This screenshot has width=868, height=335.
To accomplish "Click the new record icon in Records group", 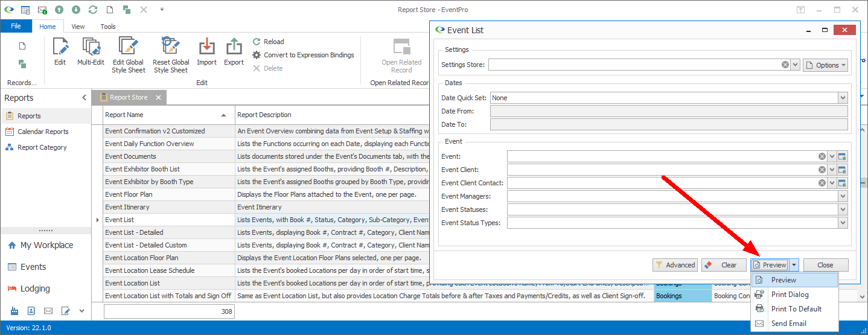I will 22,46.
